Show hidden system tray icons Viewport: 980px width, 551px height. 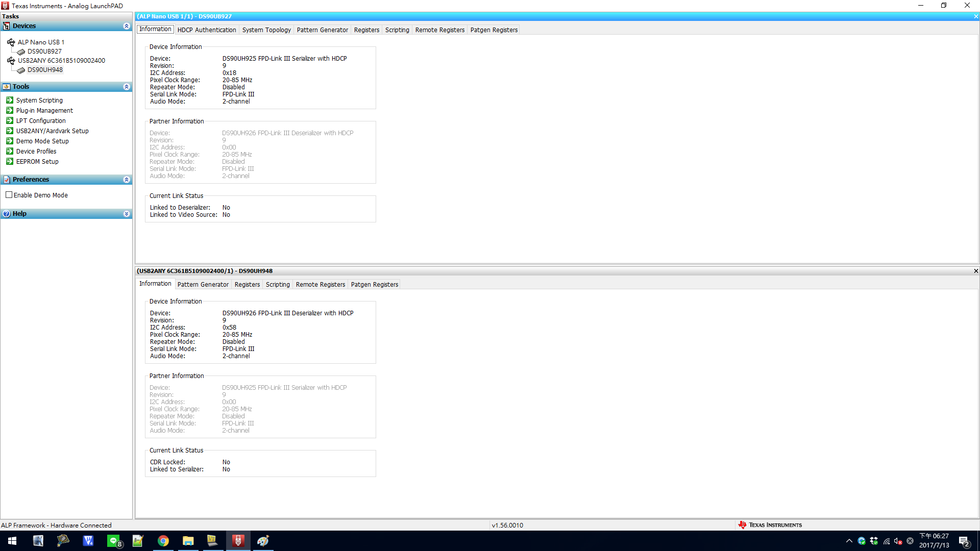pos(849,541)
